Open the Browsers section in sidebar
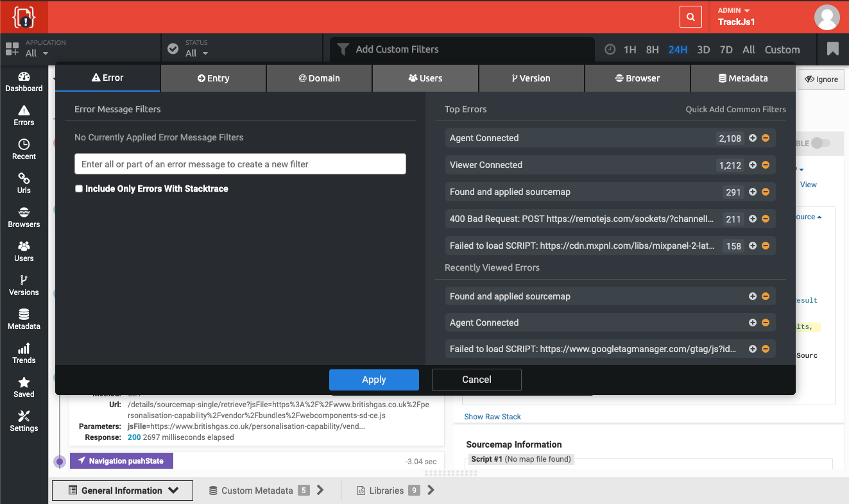The image size is (849, 504). 24,218
